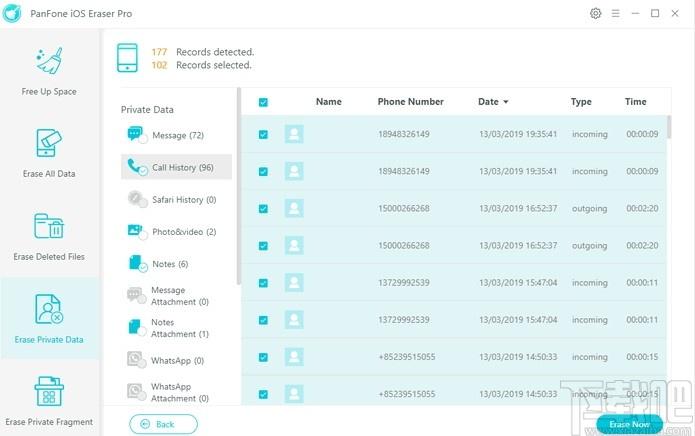The image size is (695, 436).
Task: Click the Back button
Action: (164, 424)
